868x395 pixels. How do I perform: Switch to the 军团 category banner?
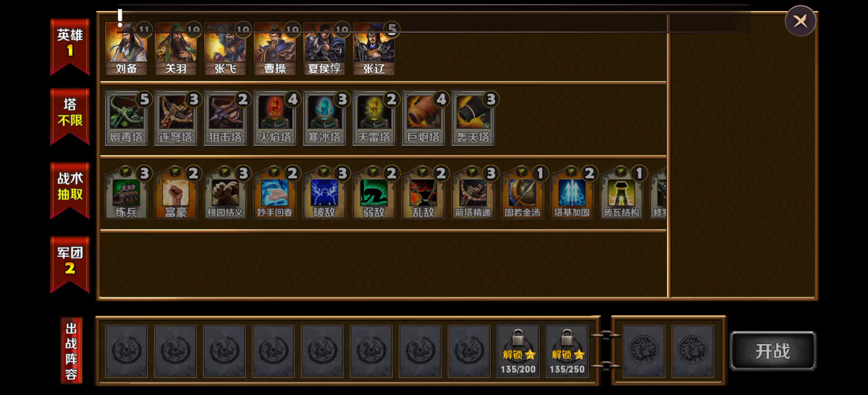[x=70, y=264]
